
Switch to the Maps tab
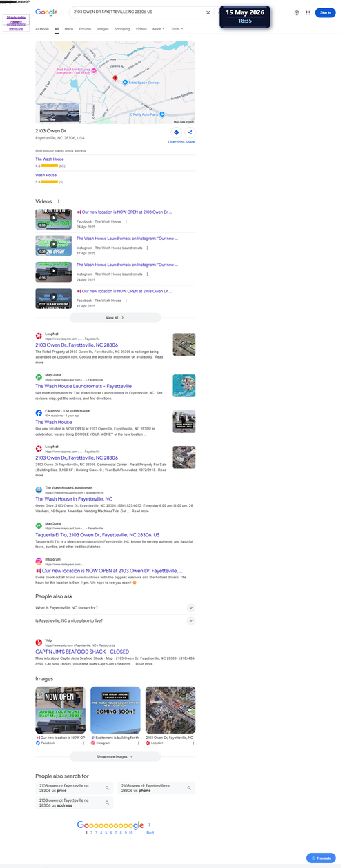click(69, 29)
